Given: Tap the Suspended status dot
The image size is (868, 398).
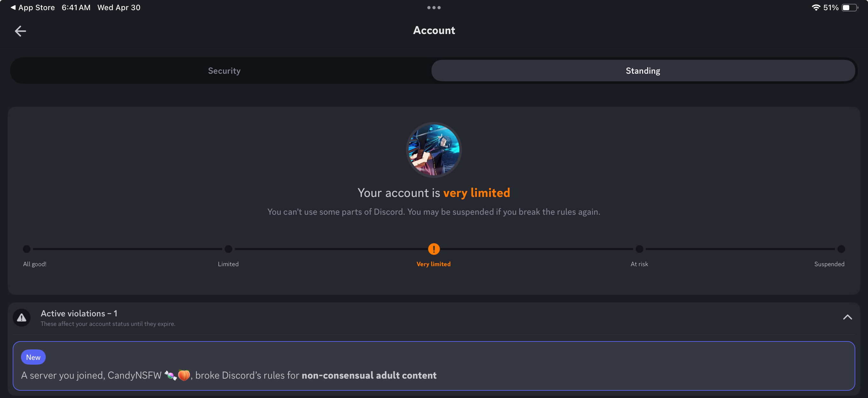Looking at the screenshot, I should tap(841, 249).
